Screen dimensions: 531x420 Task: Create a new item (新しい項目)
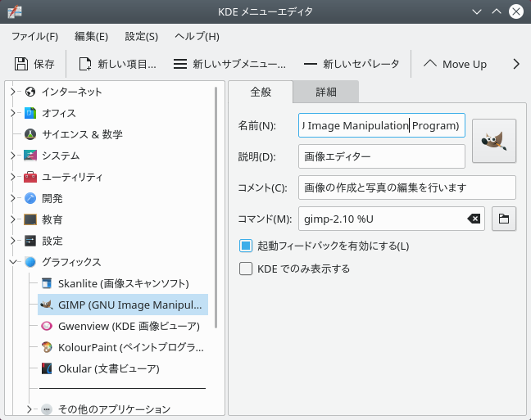117,64
